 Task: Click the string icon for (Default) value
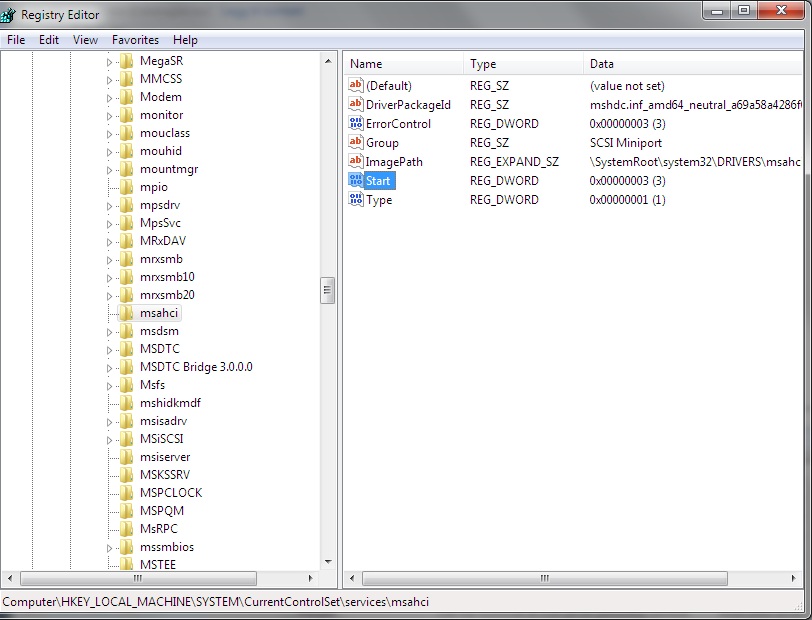click(x=355, y=85)
